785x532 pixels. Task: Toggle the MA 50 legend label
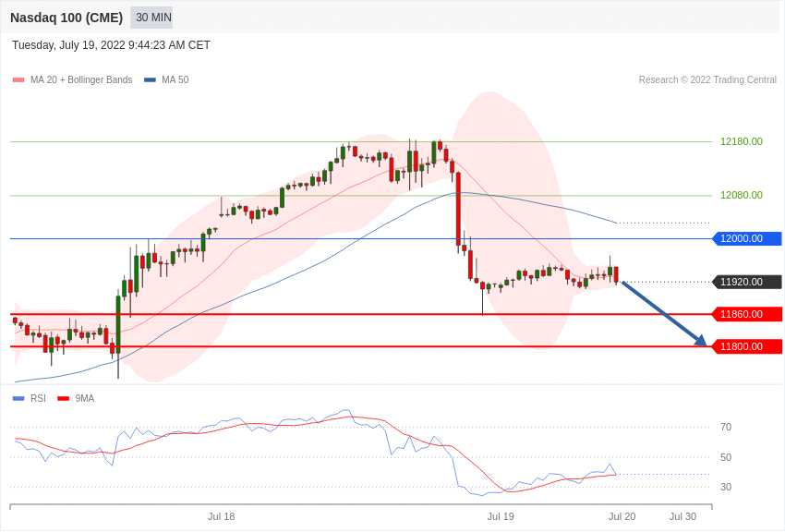tap(175, 80)
